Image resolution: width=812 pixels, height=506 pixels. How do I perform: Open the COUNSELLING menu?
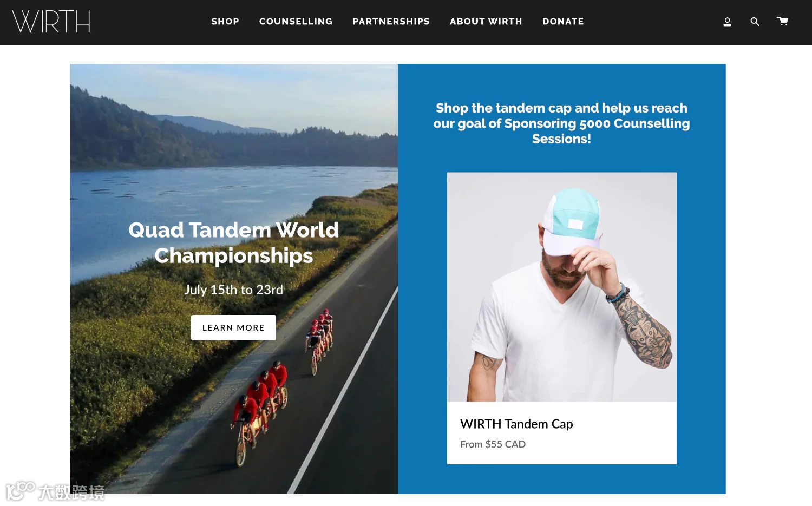tap(296, 22)
